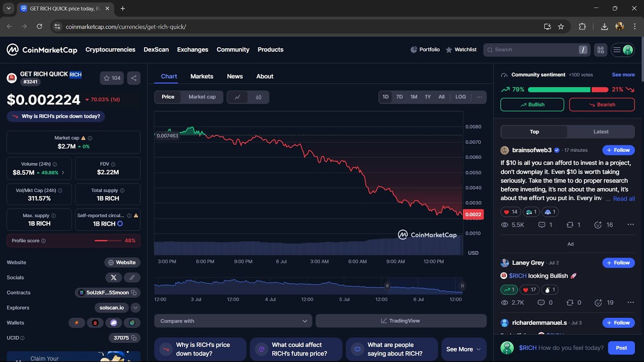The image size is (644, 362).
Task: Switch to candlestick chart icon
Action: coord(259,97)
